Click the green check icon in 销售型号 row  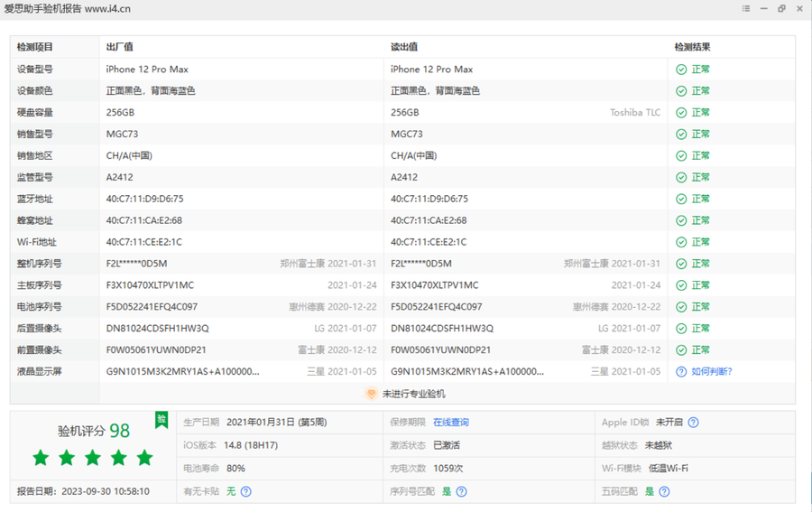pyautogui.click(x=681, y=135)
